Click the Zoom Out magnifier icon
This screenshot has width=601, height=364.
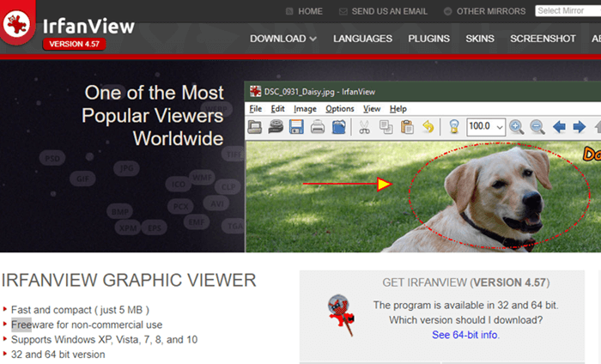(537, 127)
